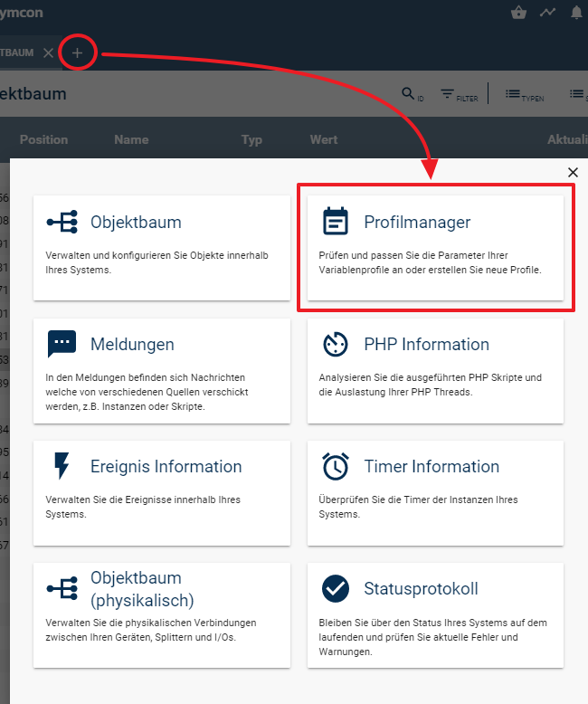Click the Meldungen speech bubble icon
588x704 pixels.
point(62,345)
